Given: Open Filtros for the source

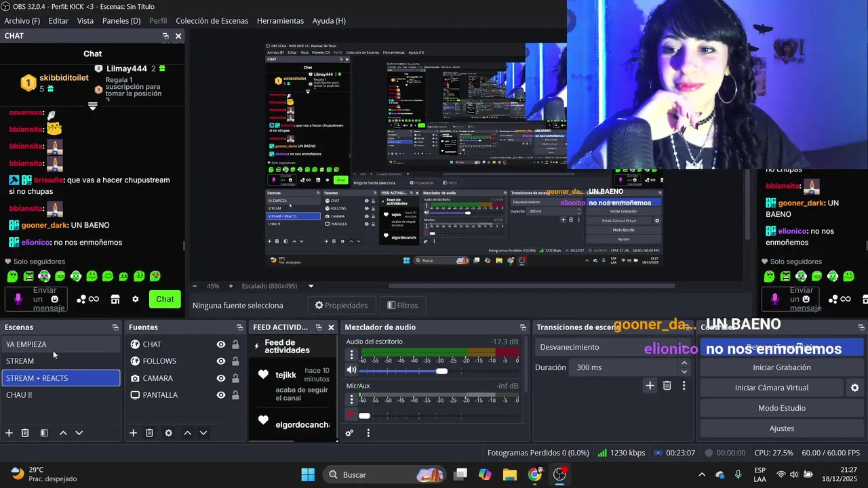Looking at the screenshot, I should [x=403, y=305].
